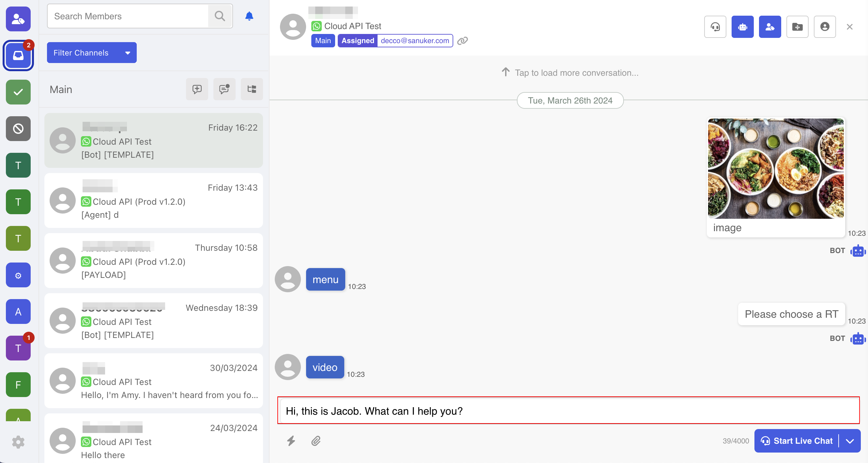This screenshot has height=463, width=868.
Task: Open the member profile icon in the header
Action: (825, 27)
